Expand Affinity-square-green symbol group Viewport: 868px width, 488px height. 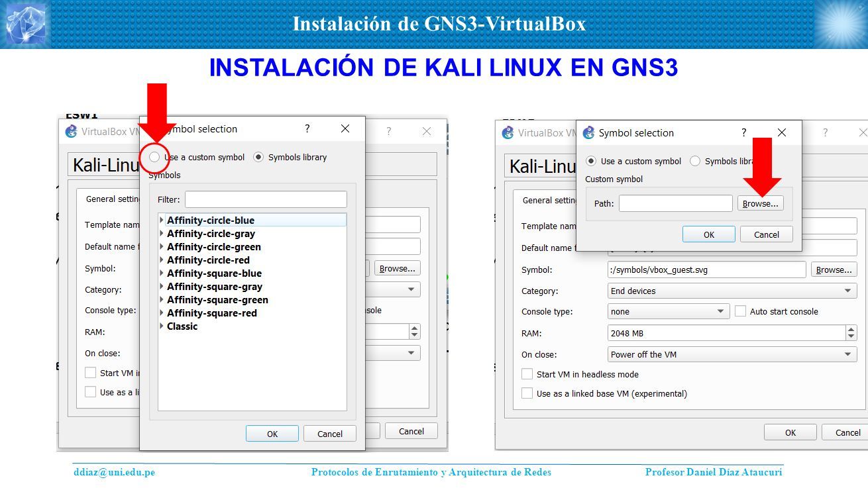click(162, 299)
